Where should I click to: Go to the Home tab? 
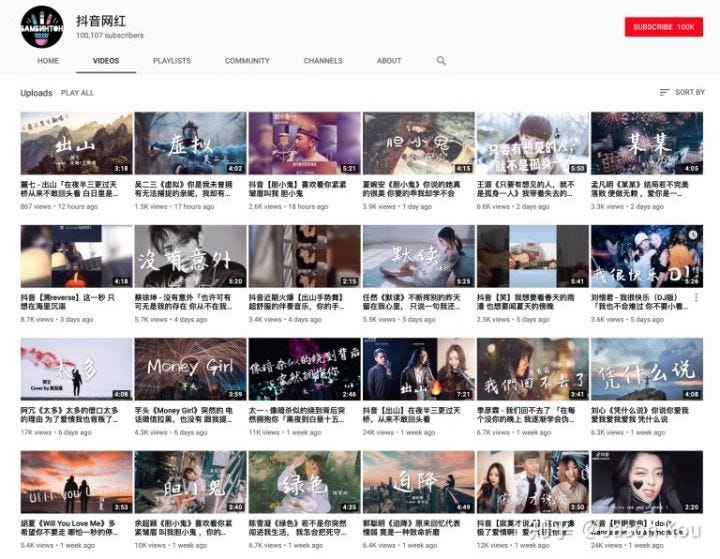[48, 61]
